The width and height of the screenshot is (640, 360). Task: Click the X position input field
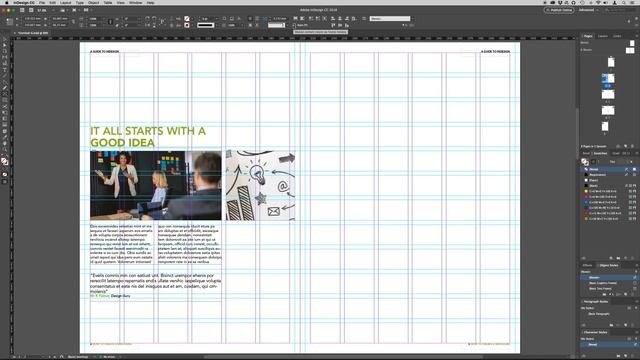coord(33,18)
